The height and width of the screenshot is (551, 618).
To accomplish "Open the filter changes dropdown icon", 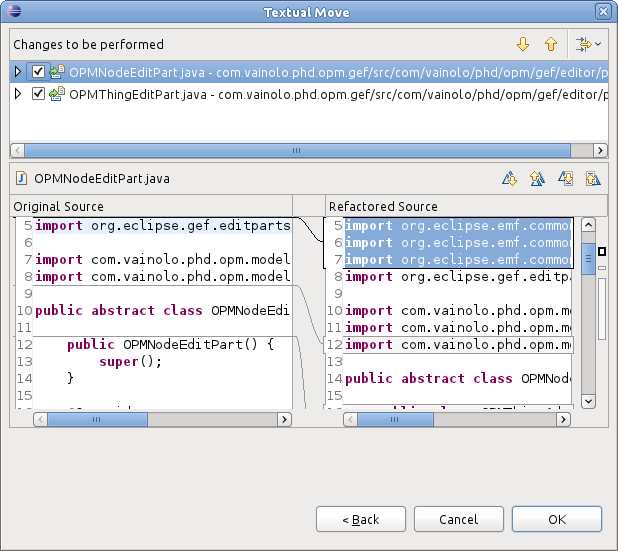I will [588, 44].
